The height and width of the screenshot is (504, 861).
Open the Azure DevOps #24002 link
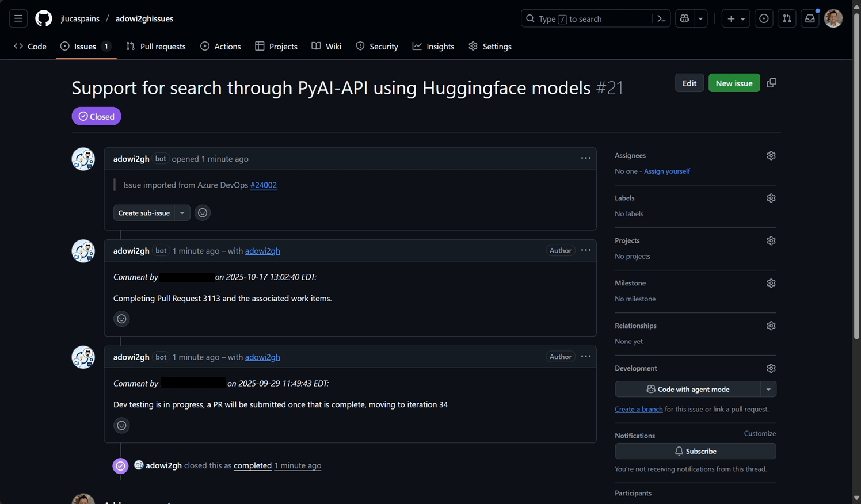263,185
